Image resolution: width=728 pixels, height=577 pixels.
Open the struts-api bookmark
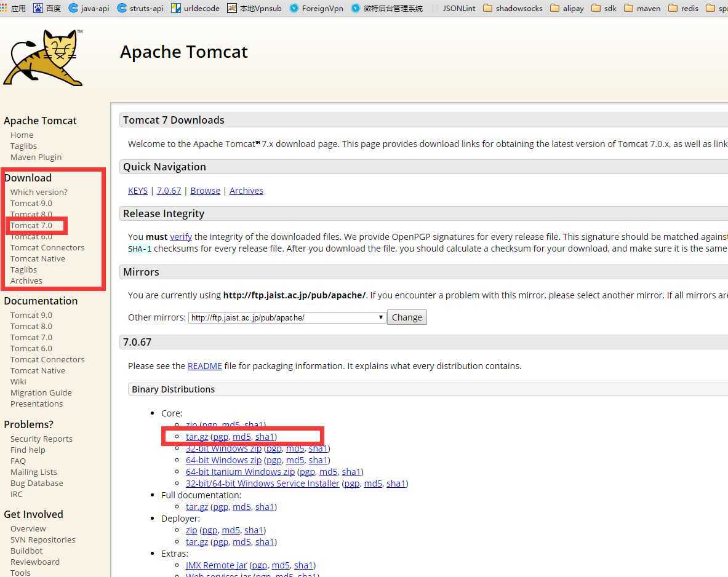pos(140,8)
